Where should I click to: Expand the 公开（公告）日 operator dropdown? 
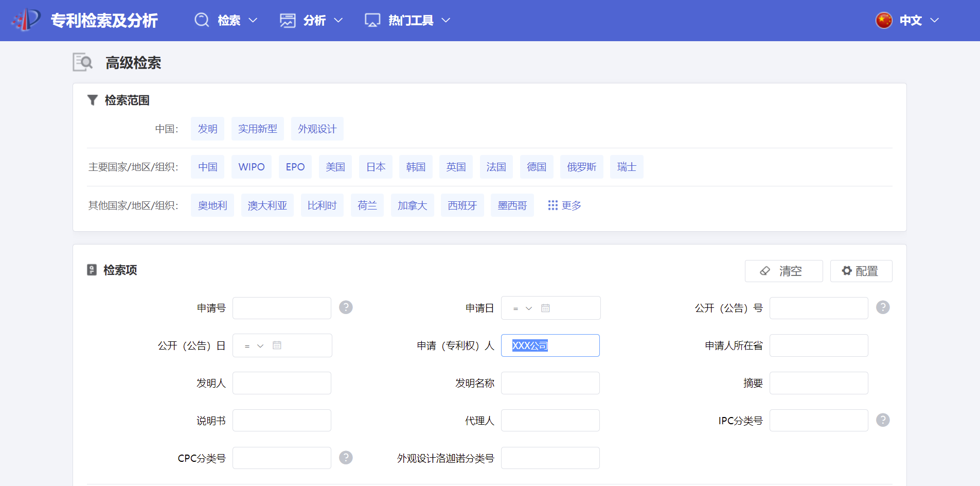coord(254,346)
